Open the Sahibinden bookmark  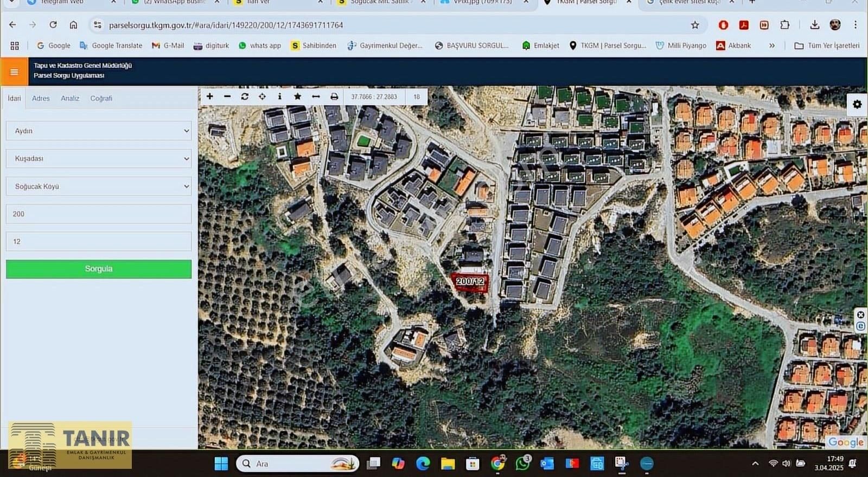point(314,46)
